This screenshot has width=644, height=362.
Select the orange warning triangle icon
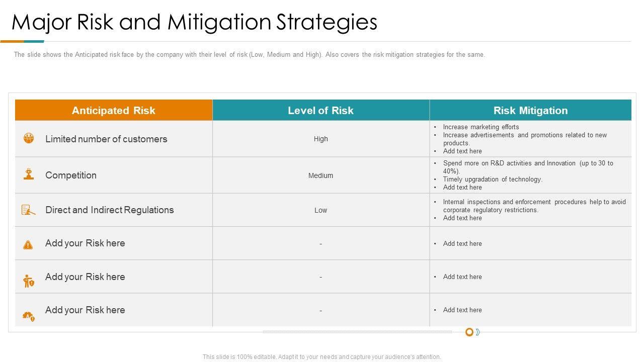click(28, 245)
